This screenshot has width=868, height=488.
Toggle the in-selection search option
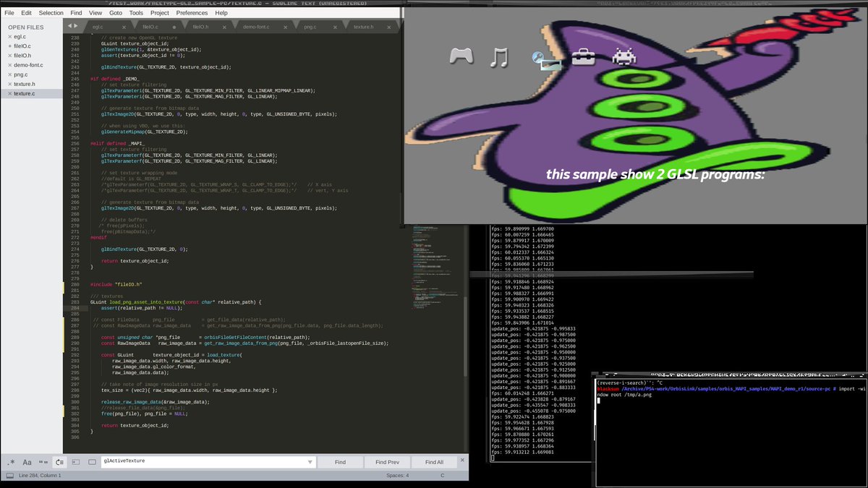tap(76, 462)
